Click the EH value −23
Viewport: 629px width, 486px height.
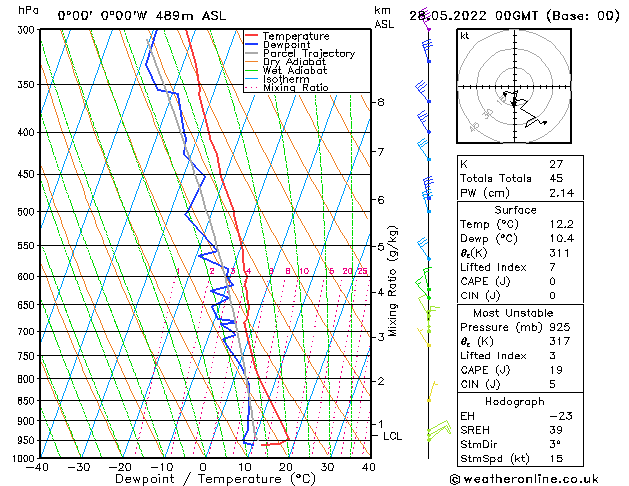point(561,416)
